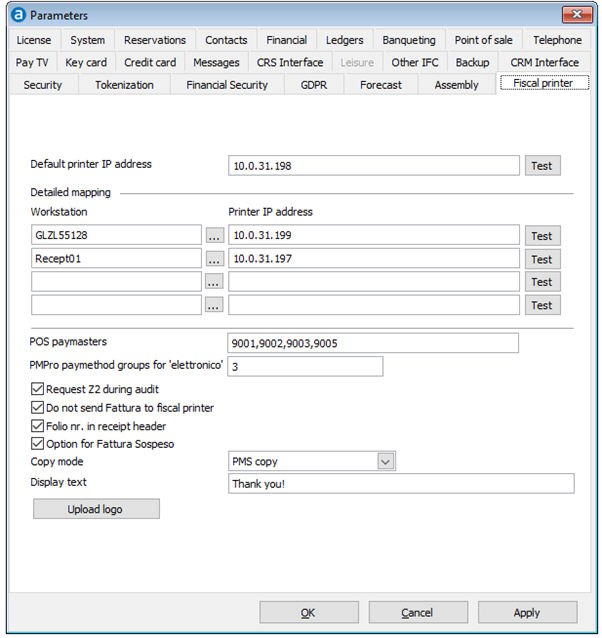Test the printer at 10.0.31.197
Viewport: 602px width, 638px height.
(542, 259)
